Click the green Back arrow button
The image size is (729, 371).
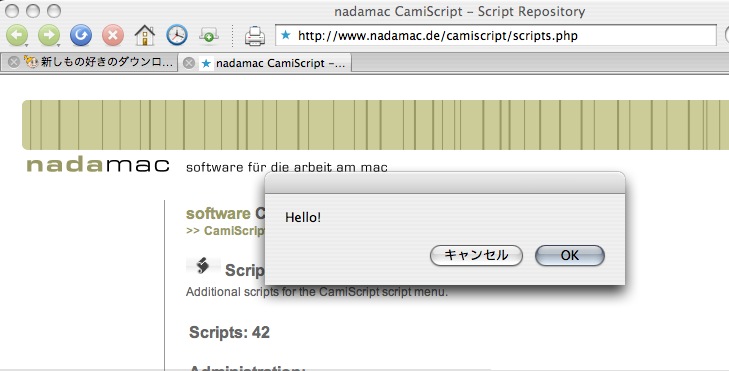17,35
